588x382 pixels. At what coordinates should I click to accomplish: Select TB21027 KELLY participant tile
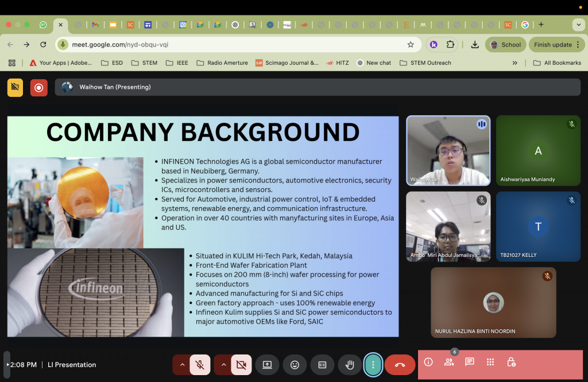(x=538, y=227)
